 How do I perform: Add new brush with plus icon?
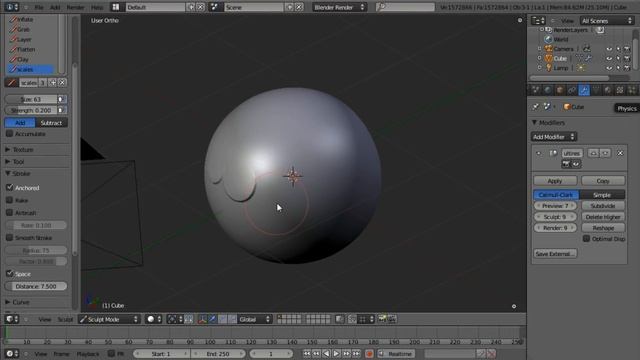[x=53, y=82]
